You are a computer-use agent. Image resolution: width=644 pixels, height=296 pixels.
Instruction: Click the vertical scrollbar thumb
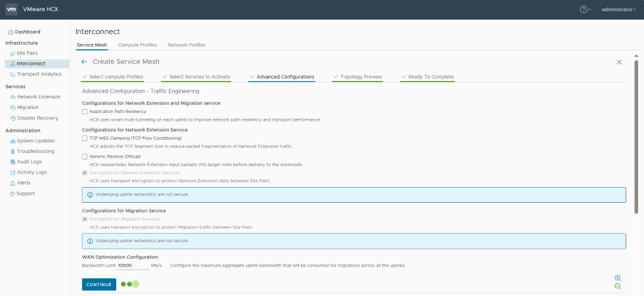636,137
